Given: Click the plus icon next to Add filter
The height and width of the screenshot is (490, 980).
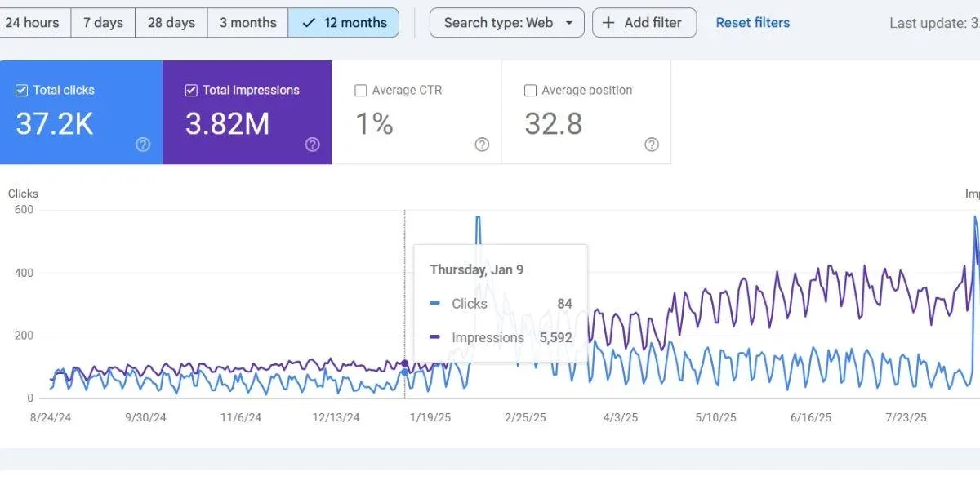Looking at the screenshot, I should pos(609,22).
